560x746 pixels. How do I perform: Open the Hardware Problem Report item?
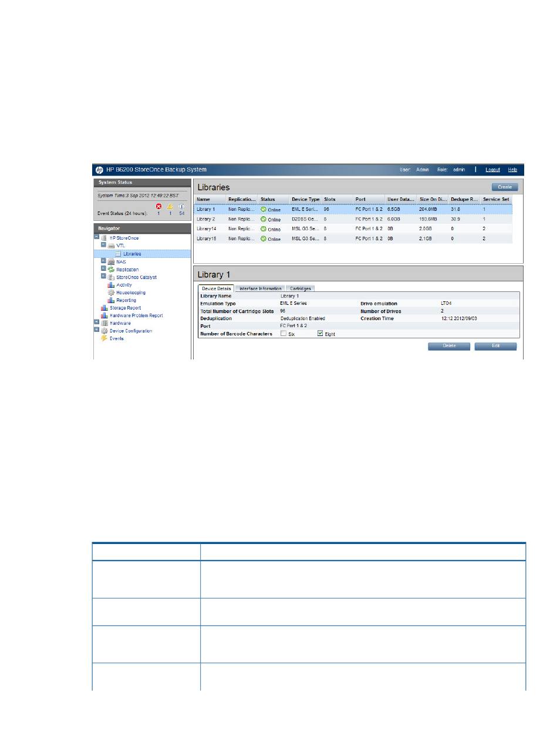pos(136,315)
